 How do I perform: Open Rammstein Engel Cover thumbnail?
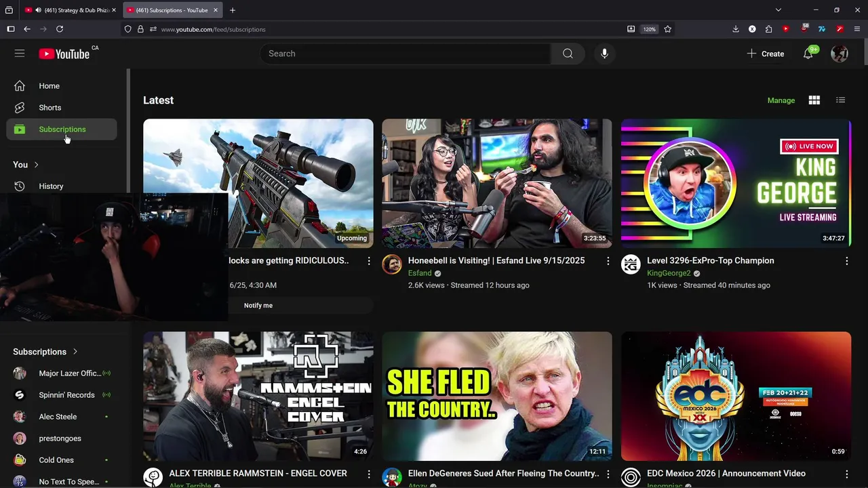pos(258,396)
